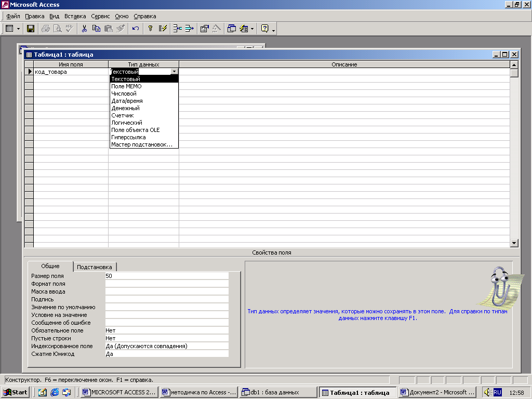Choose Текстовый in the data type list
532x399 pixels.
tap(144, 79)
